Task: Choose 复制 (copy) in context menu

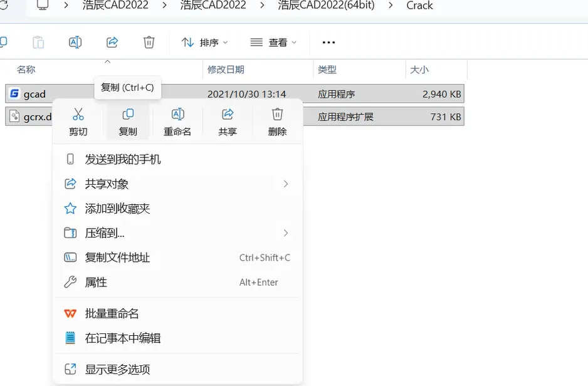Action: (128, 122)
